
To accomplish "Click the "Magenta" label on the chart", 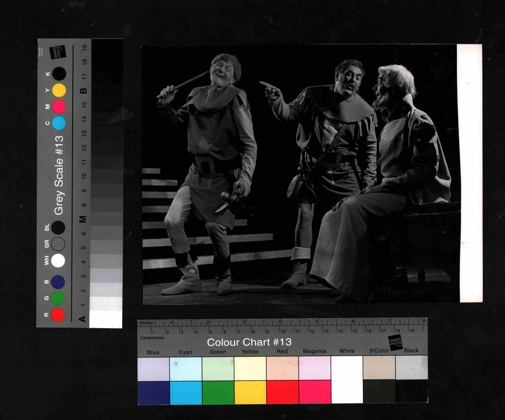I will [314, 351].
